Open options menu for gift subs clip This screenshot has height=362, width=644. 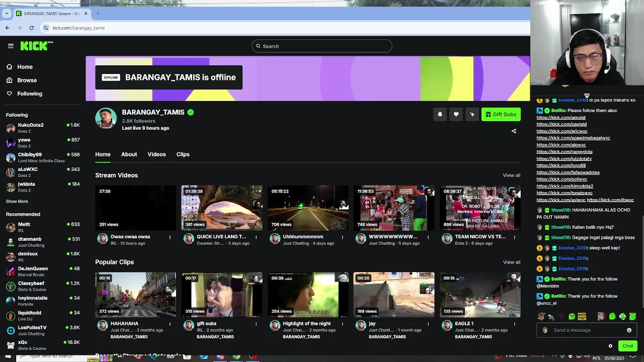pyautogui.click(x=256, y=324)
